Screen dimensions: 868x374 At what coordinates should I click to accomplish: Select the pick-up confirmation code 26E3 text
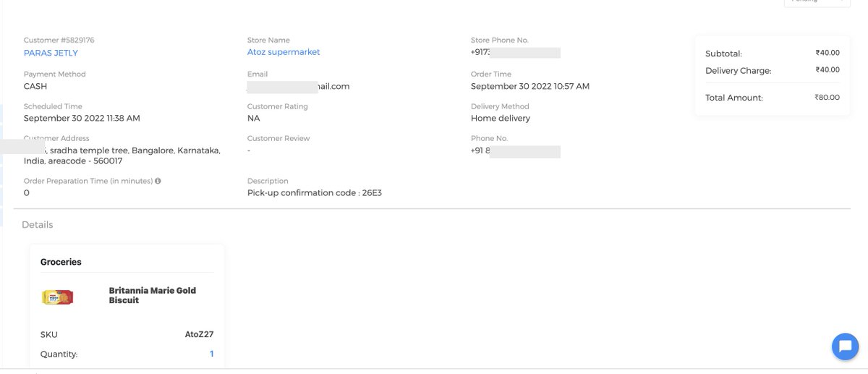(x=315, y=193)
